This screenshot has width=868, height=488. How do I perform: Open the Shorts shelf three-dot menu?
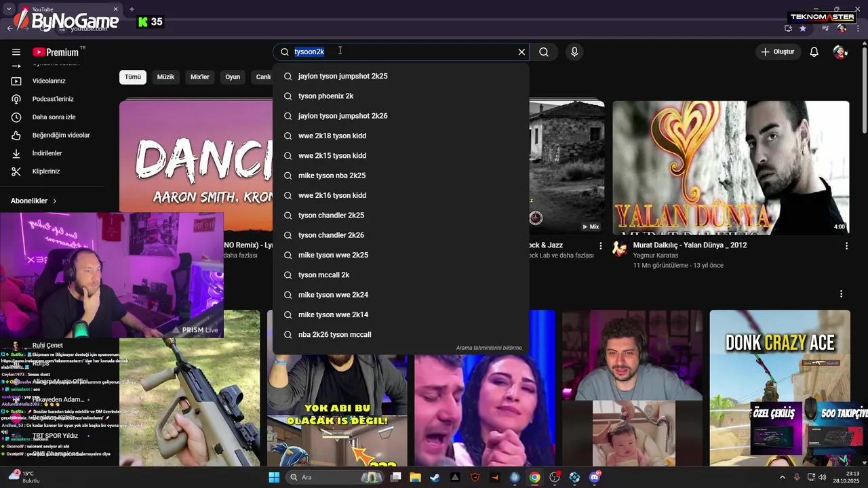[841, 294]
